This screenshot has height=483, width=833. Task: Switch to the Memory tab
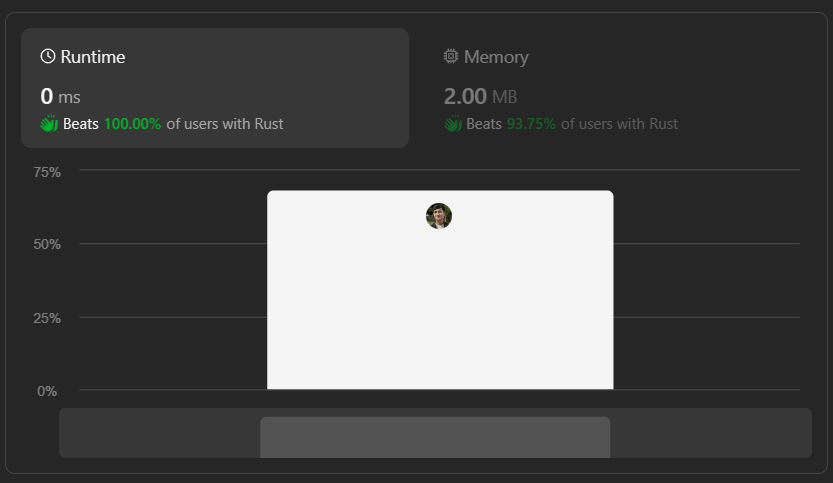click(x=496, y=57)
